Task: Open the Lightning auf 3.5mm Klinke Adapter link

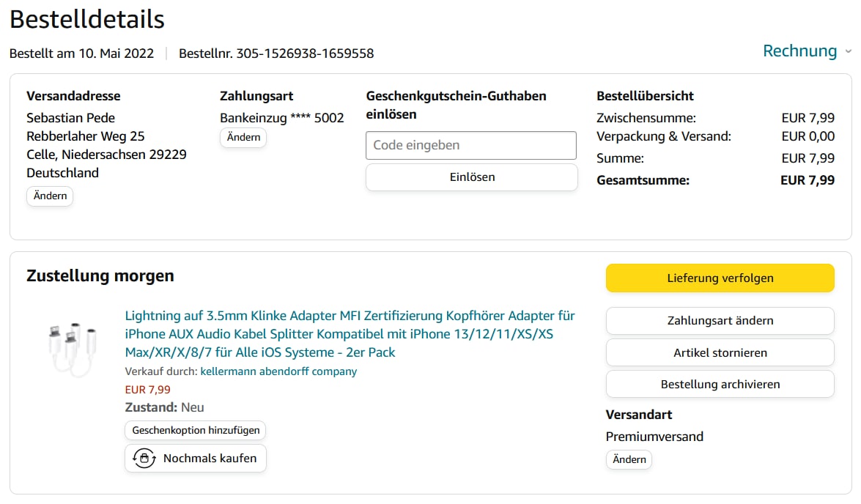Action: pos(350,334)
